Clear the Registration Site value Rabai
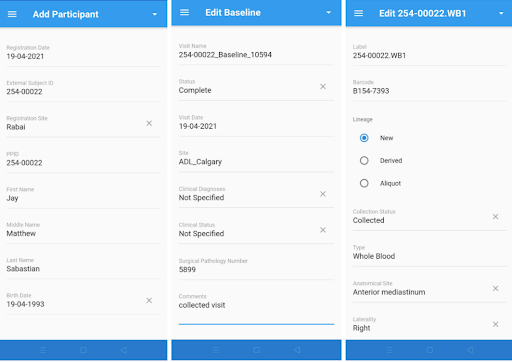 tap(149, 123)
